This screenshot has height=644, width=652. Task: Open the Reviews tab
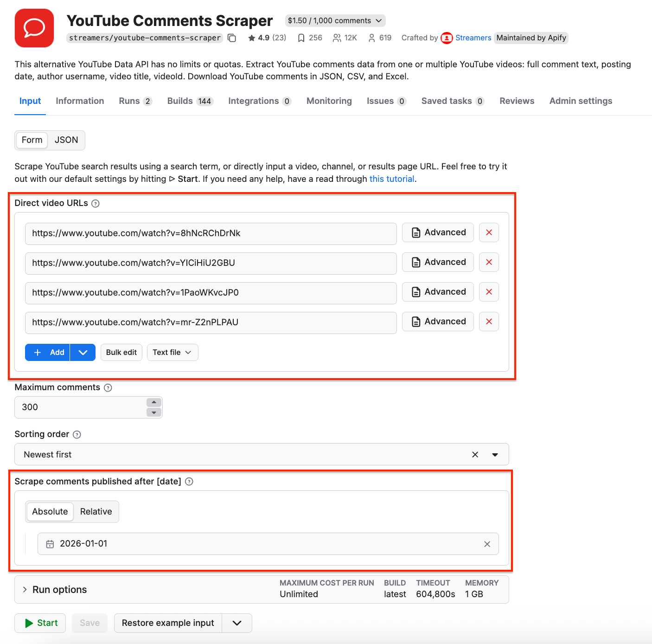pyautogui.click(x=517, y=101)
